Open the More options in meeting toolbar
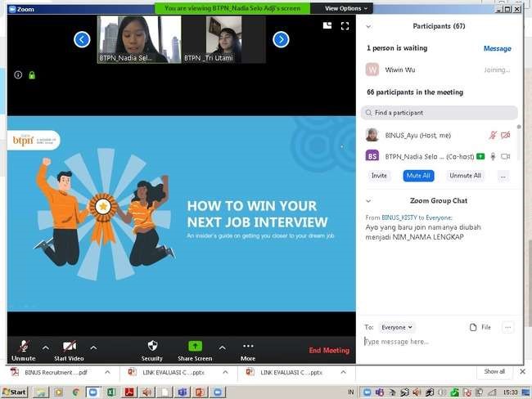 coord(248,351)
